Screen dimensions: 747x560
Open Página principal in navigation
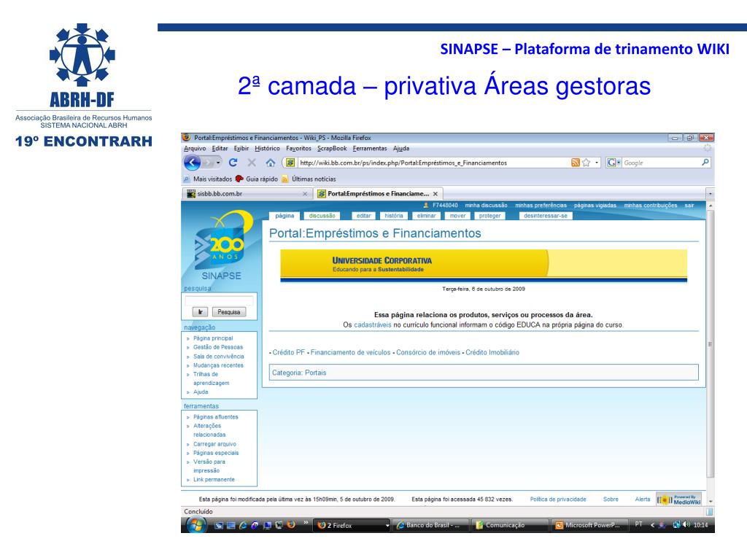[213, 338]
